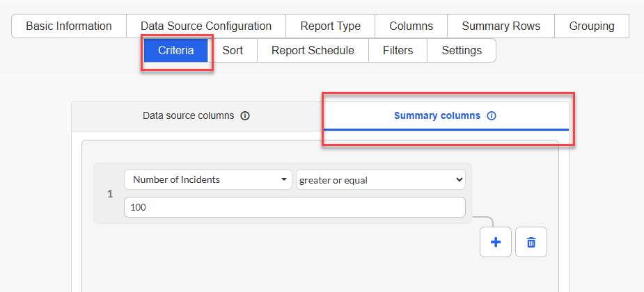Open the Summary Rows tab
Screen dimensions: 644x292
(x=501, y=26)
